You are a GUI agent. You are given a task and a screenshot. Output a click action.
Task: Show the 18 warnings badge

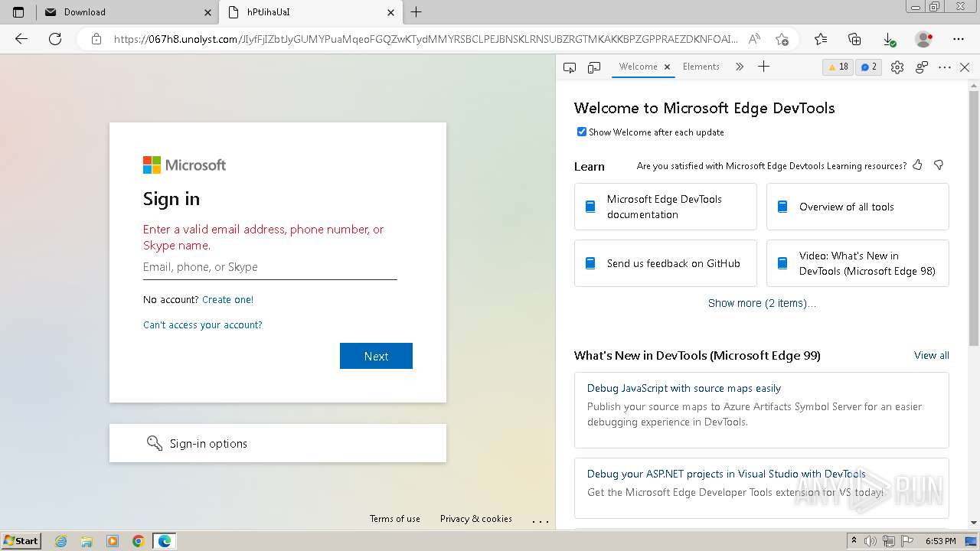839,67
